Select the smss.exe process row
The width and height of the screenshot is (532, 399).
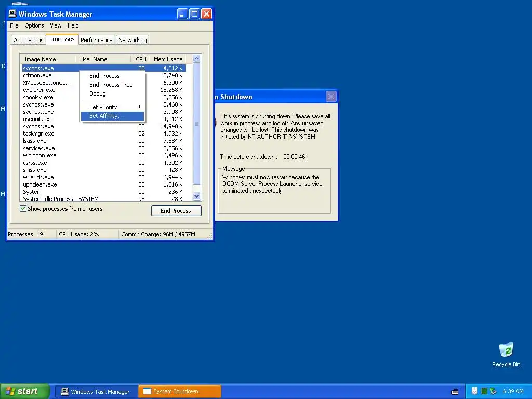coord(104,170)
